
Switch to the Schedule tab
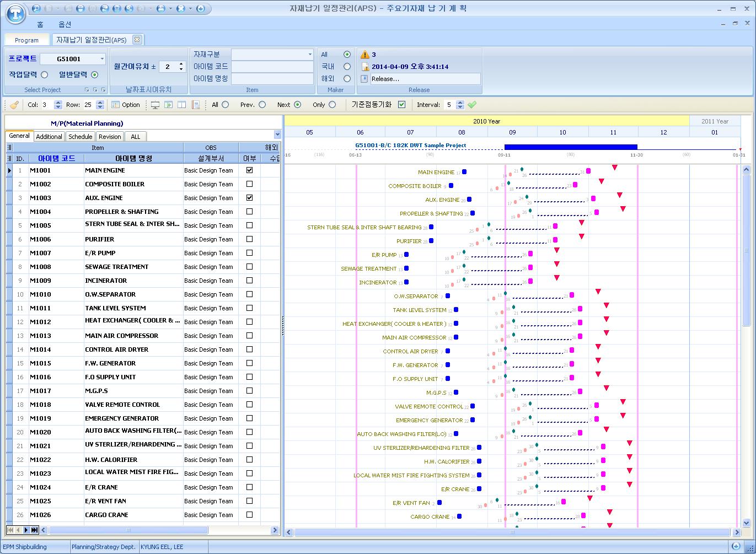80,136
